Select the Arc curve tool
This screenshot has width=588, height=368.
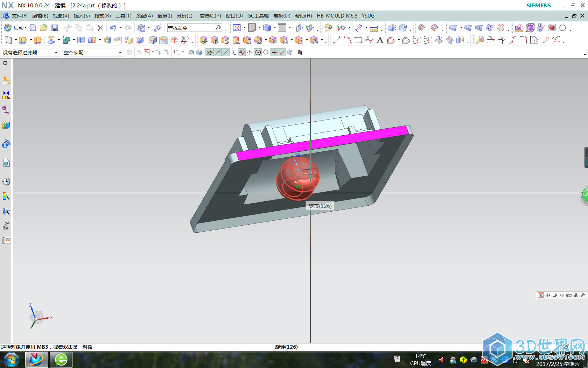pos(348,40)
